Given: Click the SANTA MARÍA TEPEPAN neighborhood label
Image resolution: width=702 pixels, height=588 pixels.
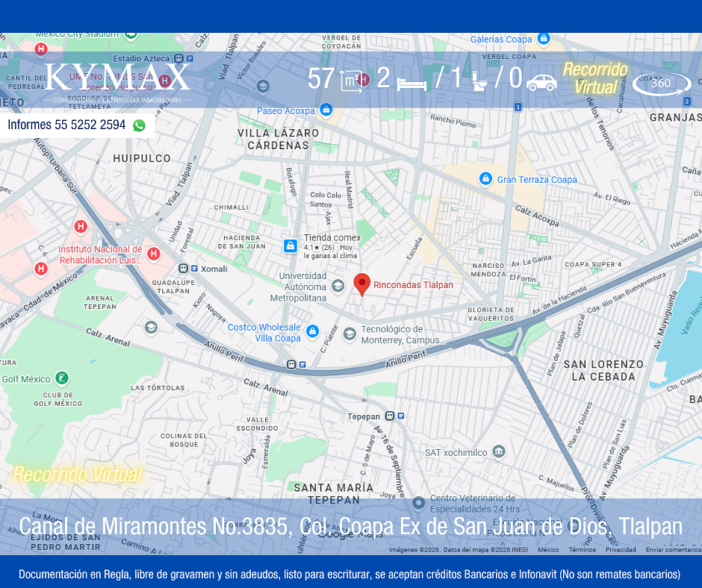Looking at the screenshot, I should point(334,494).
